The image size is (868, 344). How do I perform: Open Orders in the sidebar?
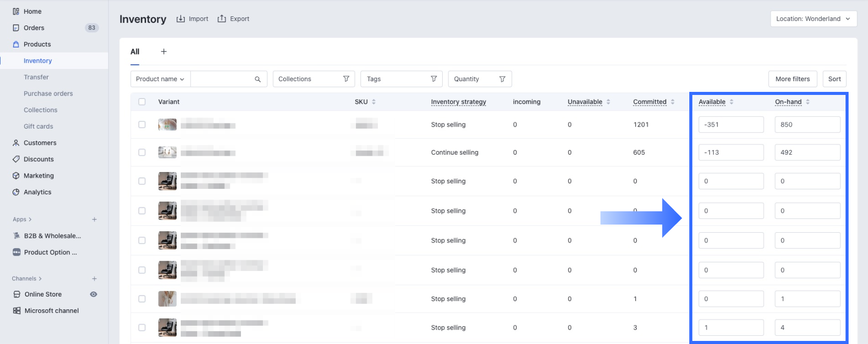click(34, 28)
